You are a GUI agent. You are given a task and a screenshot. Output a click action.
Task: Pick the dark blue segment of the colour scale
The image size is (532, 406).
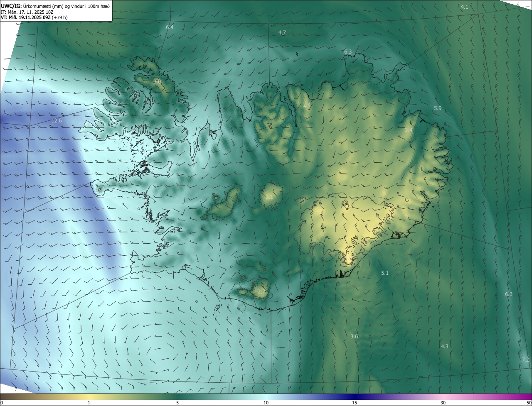(x=355, y=396)
